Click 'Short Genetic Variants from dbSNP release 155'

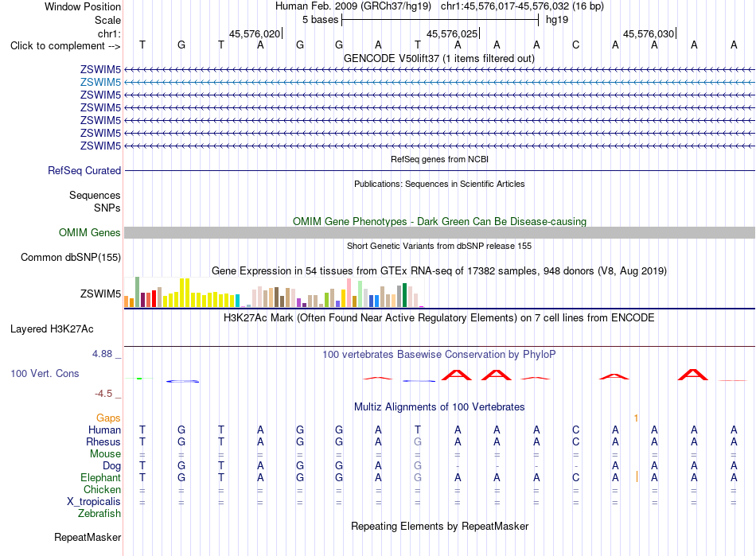pos(439,247)
